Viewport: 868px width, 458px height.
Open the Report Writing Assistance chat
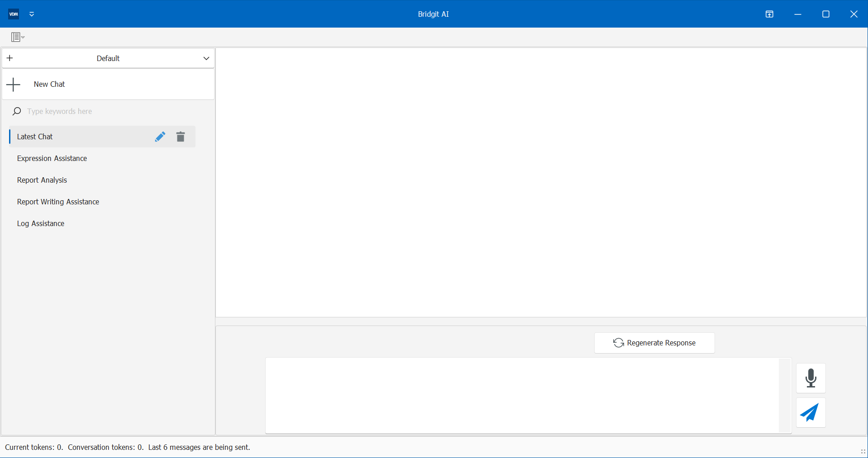point(102,202)
